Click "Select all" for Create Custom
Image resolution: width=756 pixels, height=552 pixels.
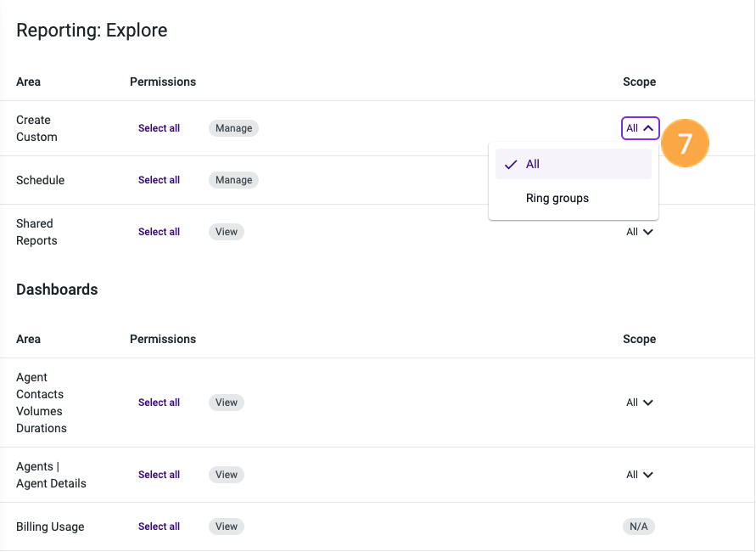(159, 127)
